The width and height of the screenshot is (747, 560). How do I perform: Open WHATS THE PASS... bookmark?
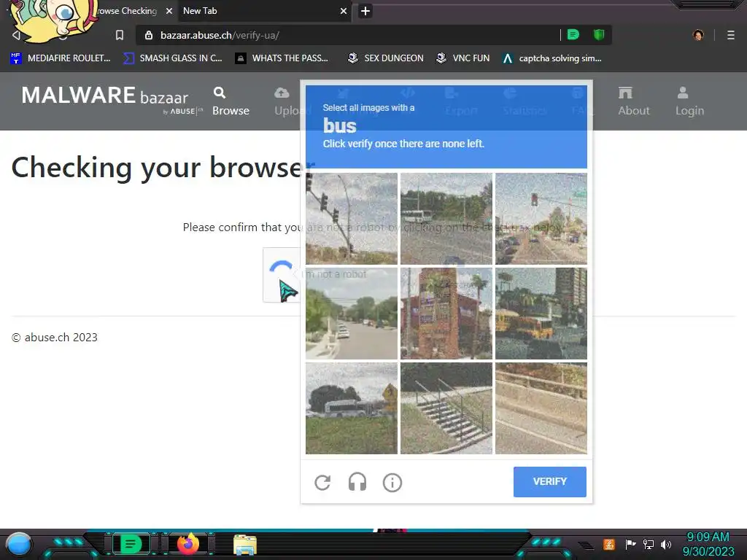point(282,58)
